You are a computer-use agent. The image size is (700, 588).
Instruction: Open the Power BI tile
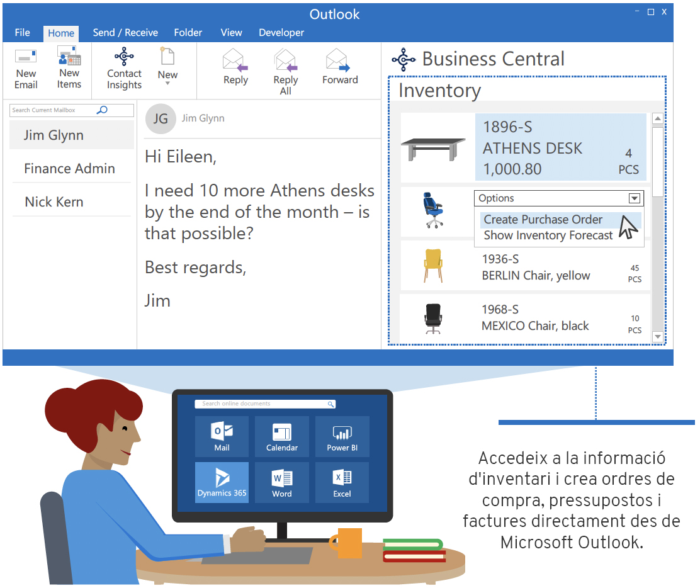342,436
